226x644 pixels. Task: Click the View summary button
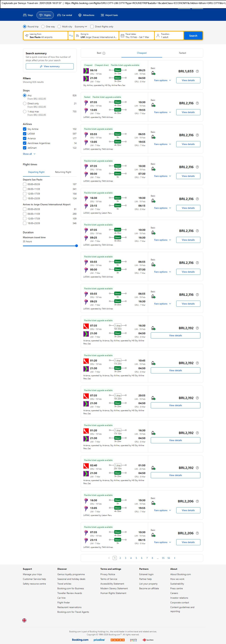click(50, 67)
